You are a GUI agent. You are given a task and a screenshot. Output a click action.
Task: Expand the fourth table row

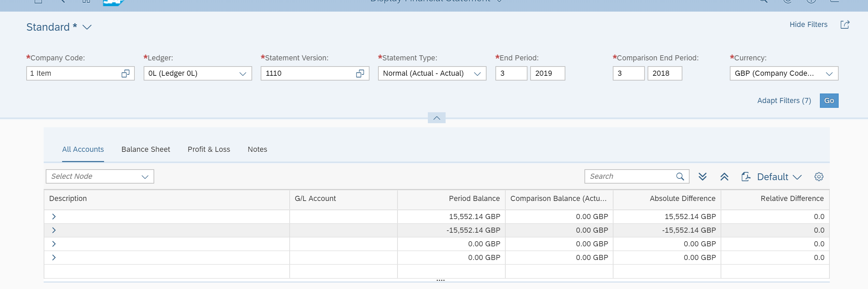(54, 258)
